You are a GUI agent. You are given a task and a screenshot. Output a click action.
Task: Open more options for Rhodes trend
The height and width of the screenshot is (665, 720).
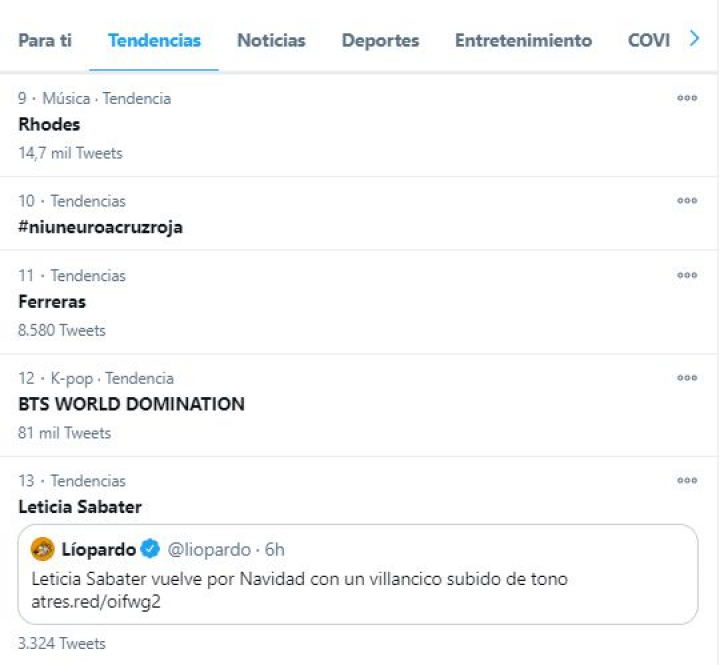[x=686, y=98]
